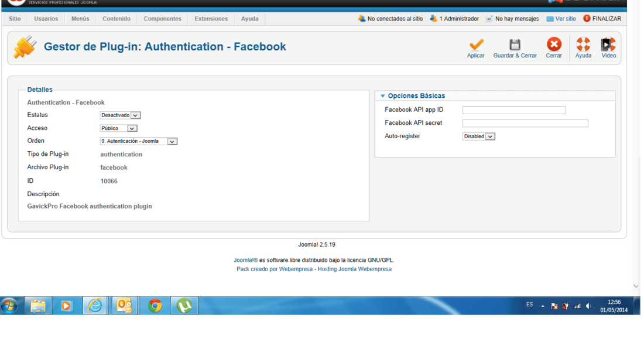Click Pack creado por Webempresa link
Viewport: 644px width, 362px height.
click(x=275, y=269)
